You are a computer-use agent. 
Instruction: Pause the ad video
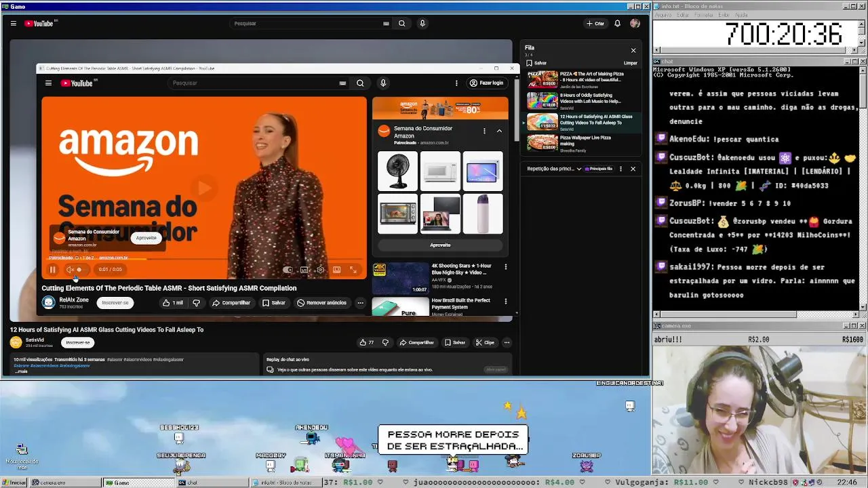coord(52,270)
